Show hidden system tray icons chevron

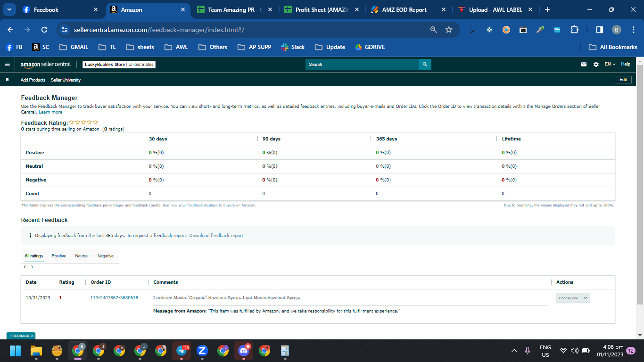point(514,351)
